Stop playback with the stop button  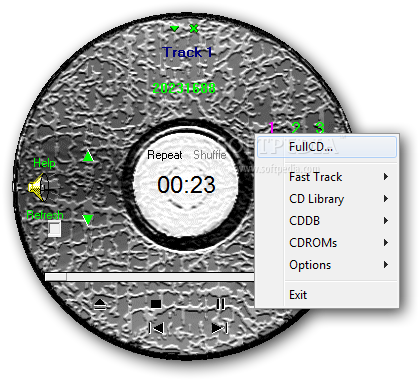(156, 304)
